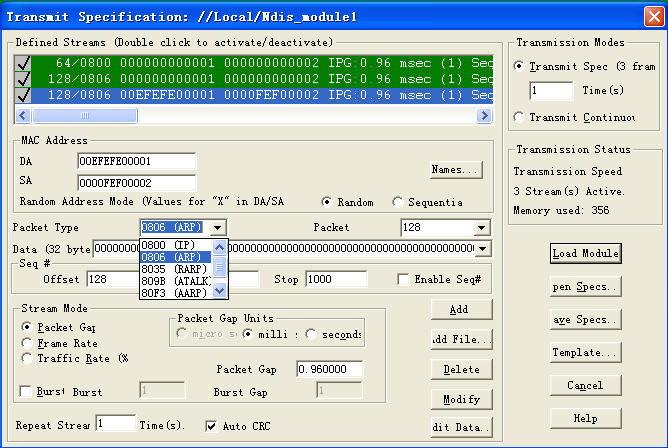Toggle the 128/0806 000000000001 stream checkbox
Viewport: 668px width, 448px height.
point(23,79)
